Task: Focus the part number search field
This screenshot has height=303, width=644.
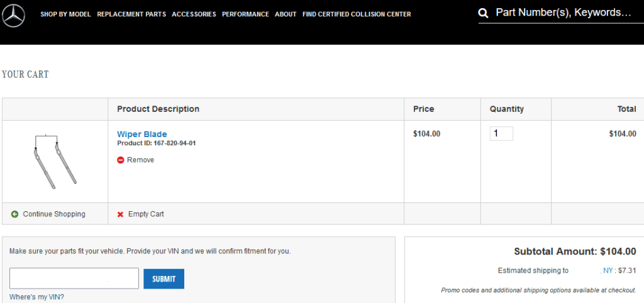Action: pos(563,13)
